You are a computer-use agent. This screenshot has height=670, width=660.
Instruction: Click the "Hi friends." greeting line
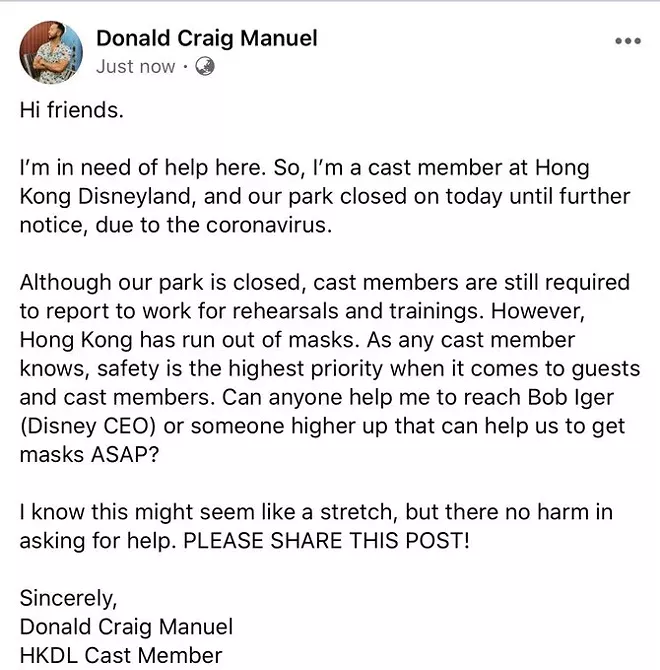[72, 110]
